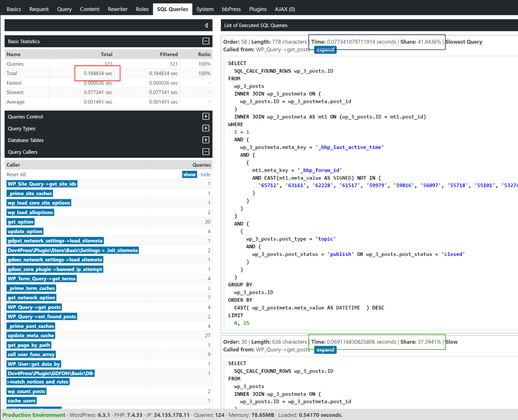518x420 pixels.
Task: Toggle the get_option caller filter
Action: coord(20,222)
